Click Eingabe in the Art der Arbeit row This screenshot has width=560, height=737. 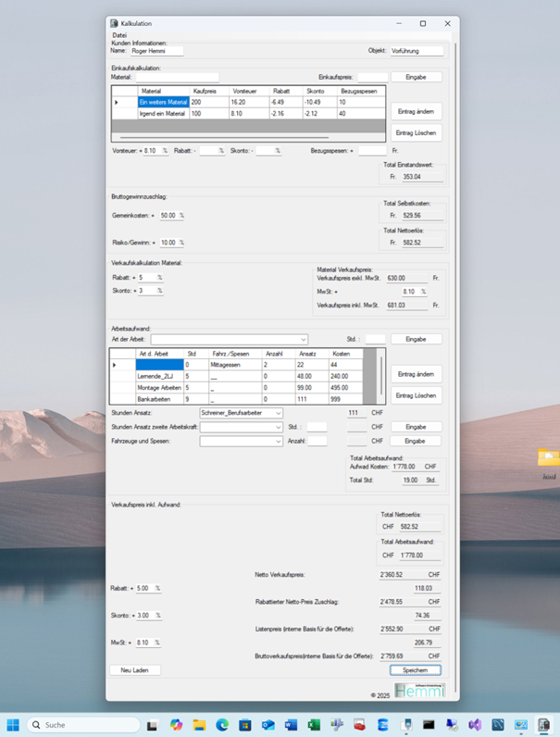point(416,339)
